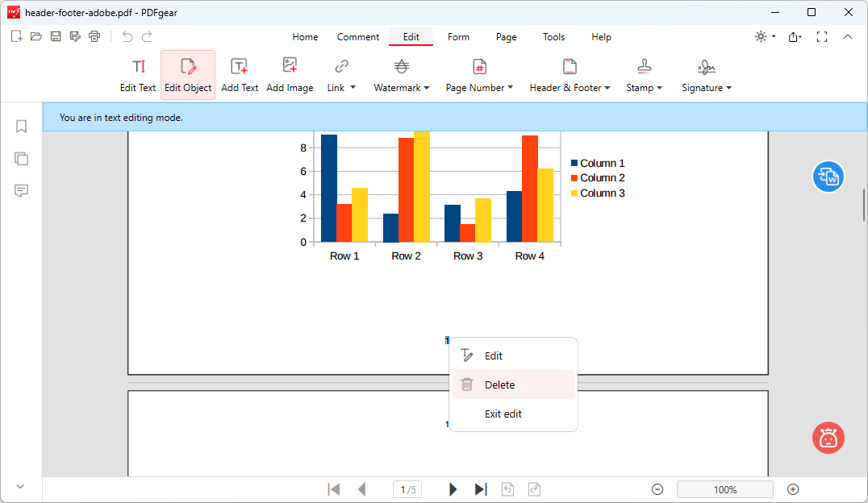Open the comments sidebar panel
The image size is (868, 503).
tap(22, 191)
